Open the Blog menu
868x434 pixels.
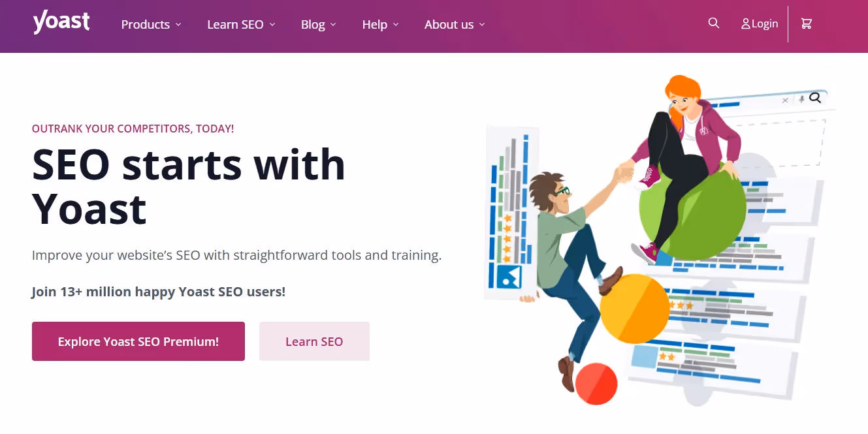pyautogui.click(x=319, y=24)
